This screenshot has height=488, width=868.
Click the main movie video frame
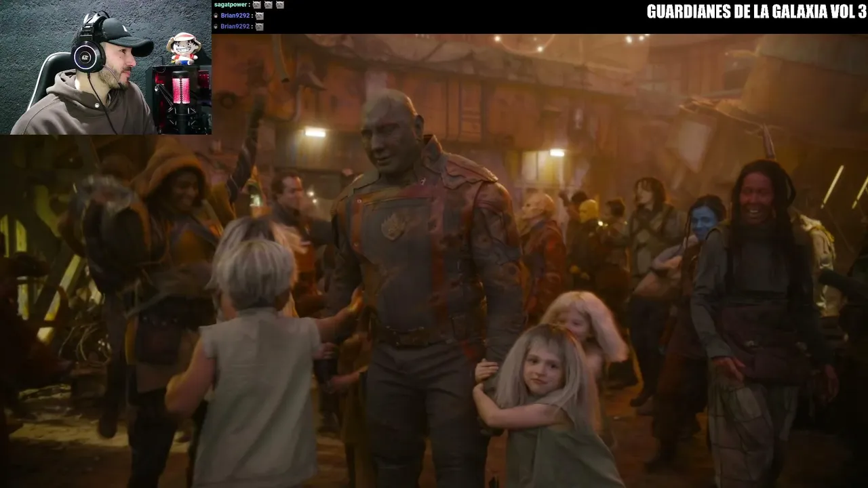(434, 261)
